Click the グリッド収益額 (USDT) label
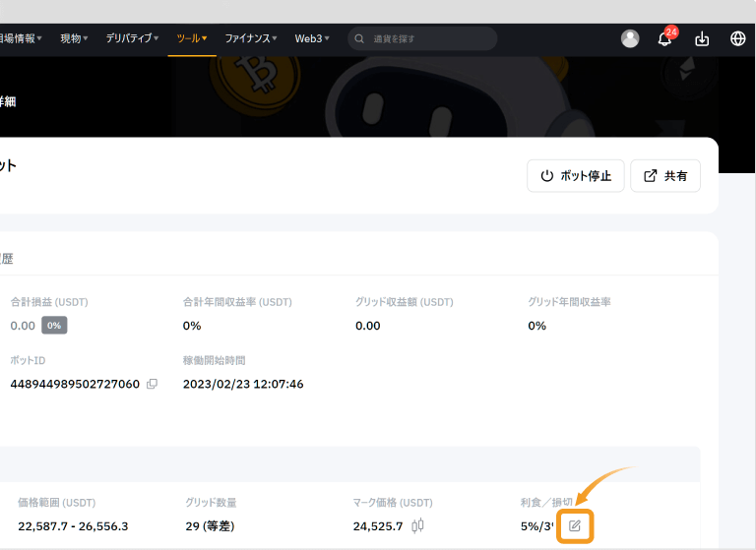This screenshot has height=550, width=756. pos(404,302)
